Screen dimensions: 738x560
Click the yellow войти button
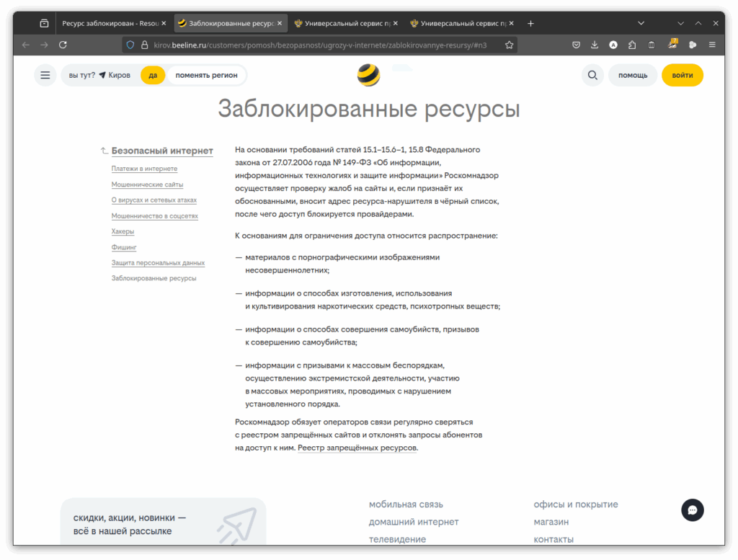pyautogui.click(x=683, y=75)
